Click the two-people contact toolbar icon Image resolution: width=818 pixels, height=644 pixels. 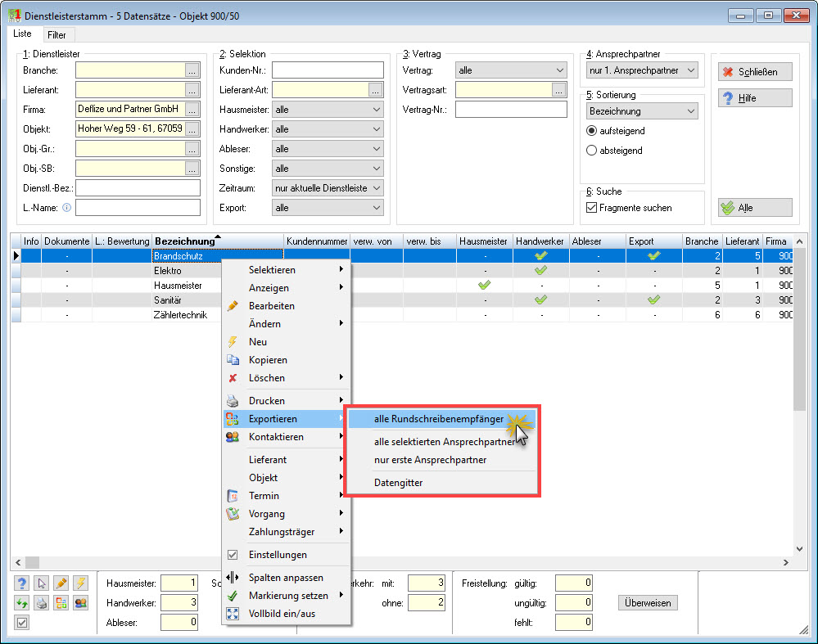80,603
